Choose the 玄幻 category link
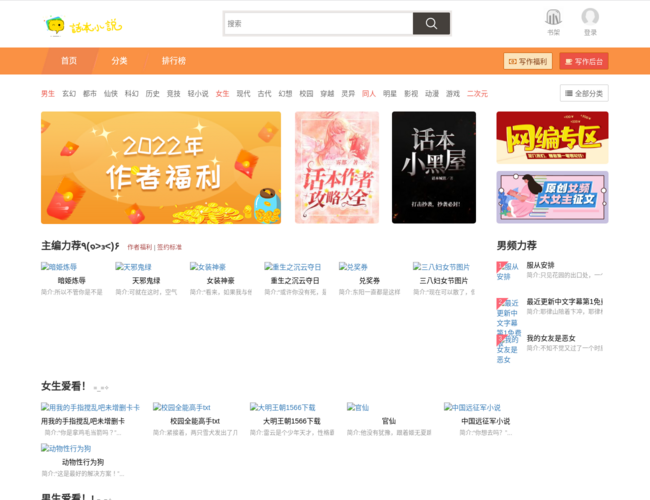This screenshot has height=500, width=650. click(69, 94)
